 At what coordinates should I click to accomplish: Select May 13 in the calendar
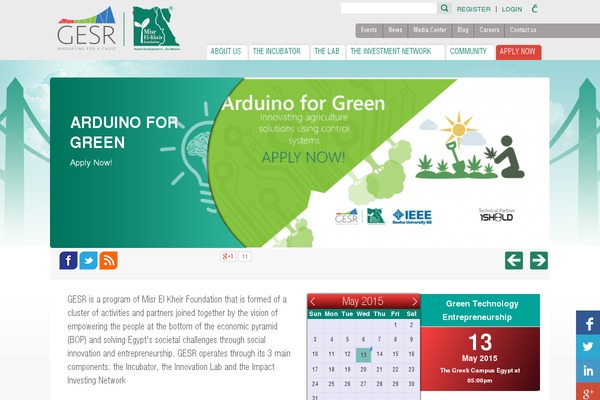pos(363,354)
